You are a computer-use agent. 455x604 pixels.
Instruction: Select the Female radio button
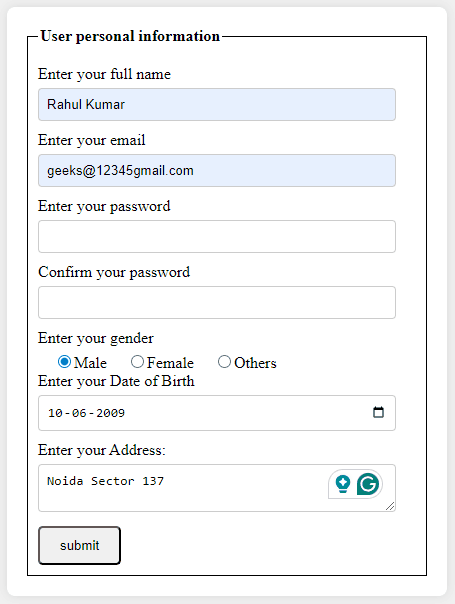click(137, 362)
